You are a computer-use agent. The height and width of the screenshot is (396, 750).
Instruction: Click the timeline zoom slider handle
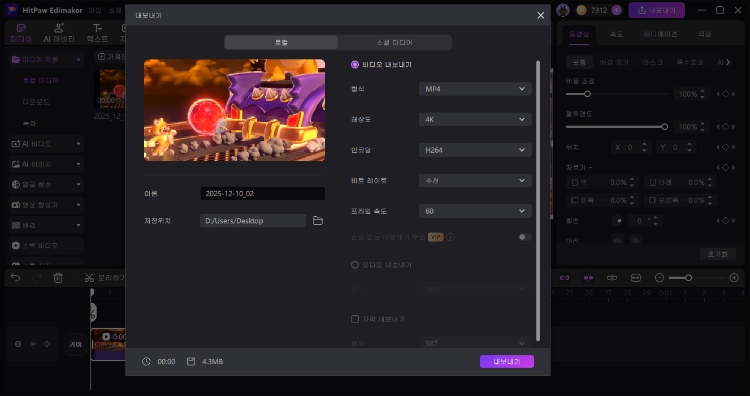coord(688,278)
